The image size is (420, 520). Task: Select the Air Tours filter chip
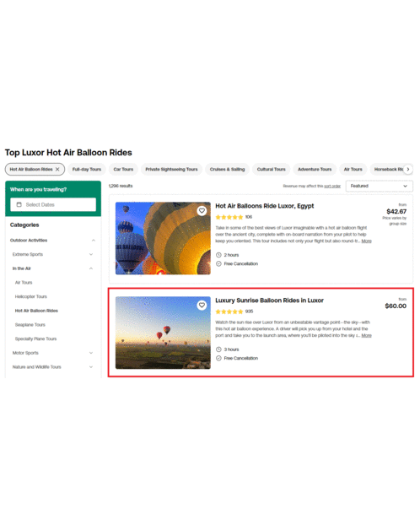click(x=353, y=169)
